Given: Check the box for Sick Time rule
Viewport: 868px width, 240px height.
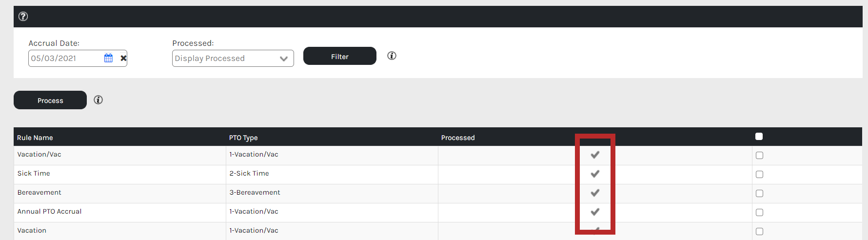Looking at the screenshot, I should (759, 175).
